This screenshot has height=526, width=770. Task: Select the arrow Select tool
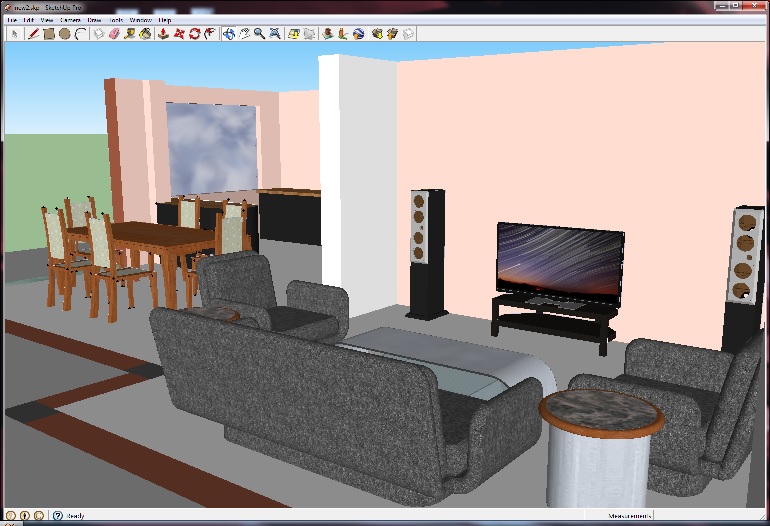click(15, 34)
